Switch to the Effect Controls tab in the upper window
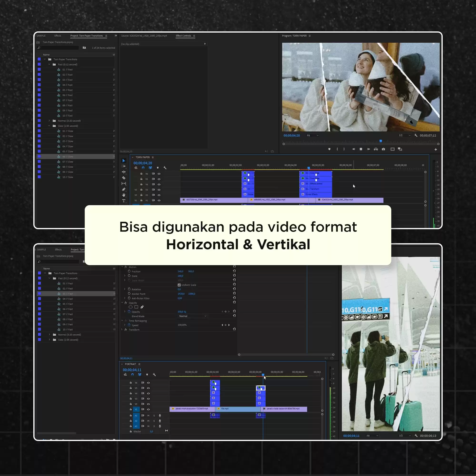476x476 pixels. click(x=183, y=36)
